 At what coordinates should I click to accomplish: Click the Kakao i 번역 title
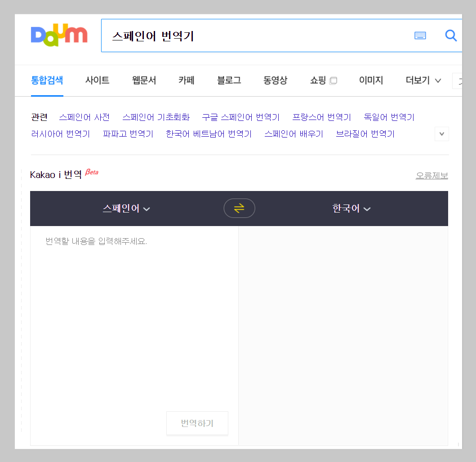tap(56, 175)
